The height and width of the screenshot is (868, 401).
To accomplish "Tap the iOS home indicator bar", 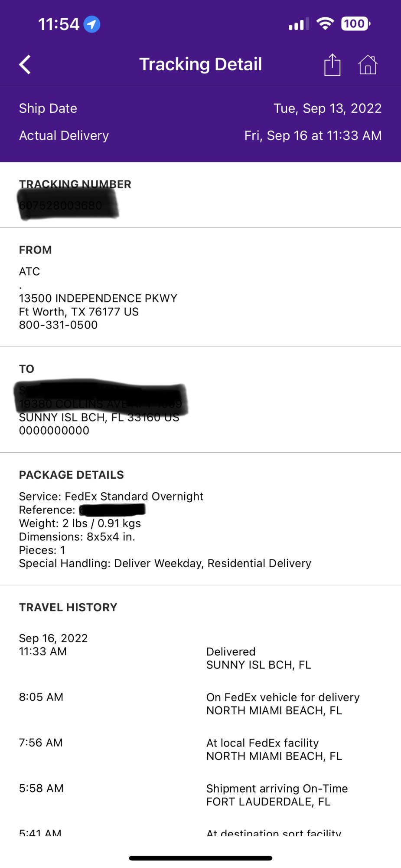I will 200,858.
